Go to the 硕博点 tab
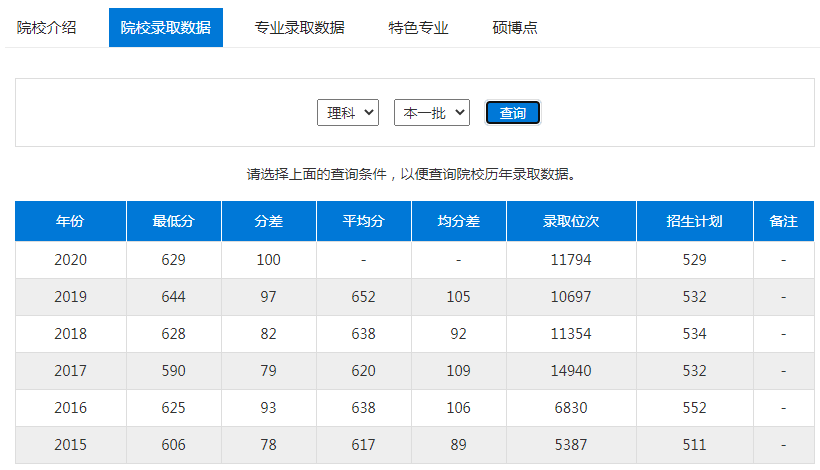The height and width of the screenshot is (470, 820). pyautogui.click(x=515, y=27)
